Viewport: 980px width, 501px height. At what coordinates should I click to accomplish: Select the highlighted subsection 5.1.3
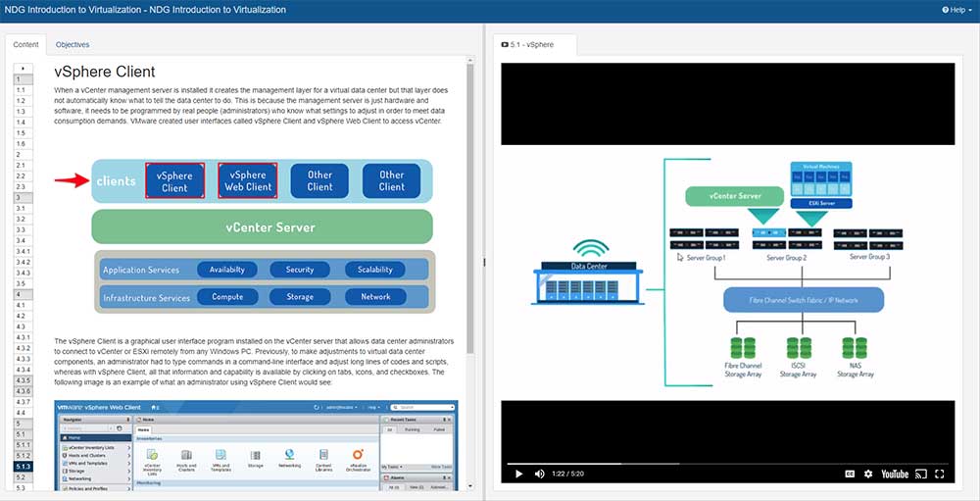[24, 467]
